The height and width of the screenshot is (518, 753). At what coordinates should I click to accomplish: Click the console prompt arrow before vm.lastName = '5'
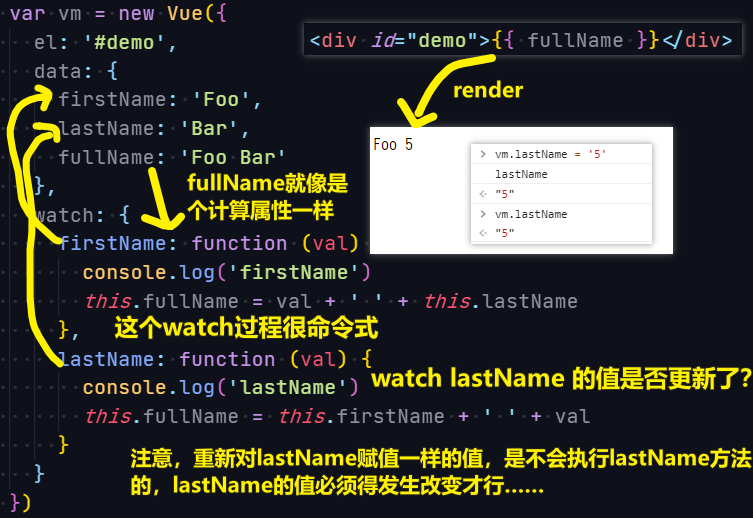[483, 154]
